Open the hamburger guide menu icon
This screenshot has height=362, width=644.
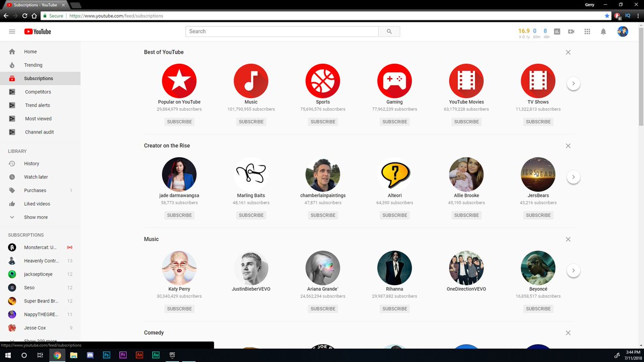point(12,32)
